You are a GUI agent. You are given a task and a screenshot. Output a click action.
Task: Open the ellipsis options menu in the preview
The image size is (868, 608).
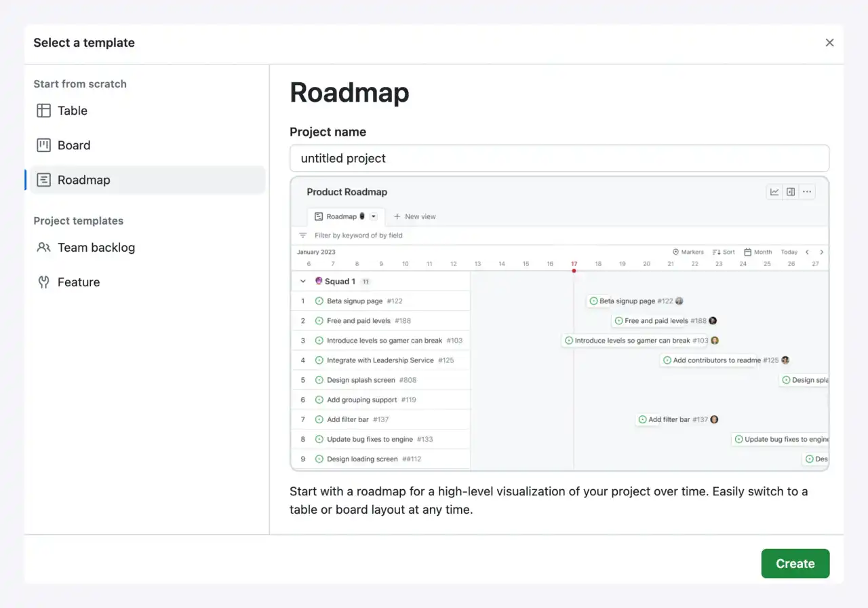(807, 191)
